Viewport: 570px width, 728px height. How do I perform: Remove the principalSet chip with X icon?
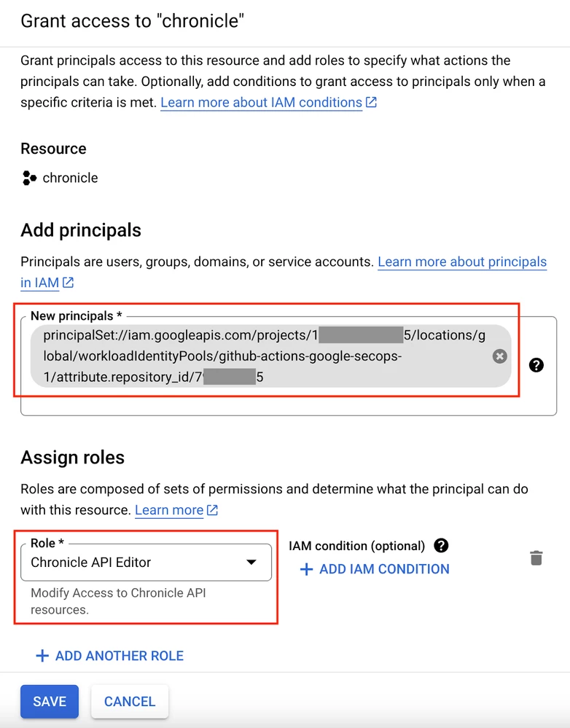tap(499, 356)
